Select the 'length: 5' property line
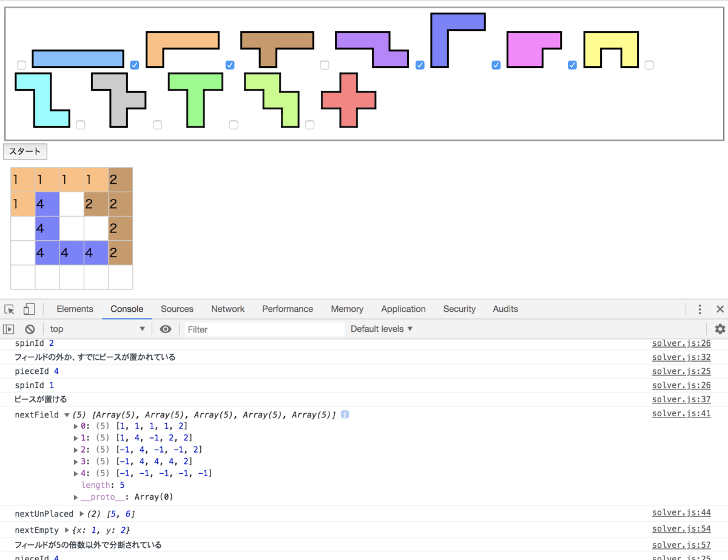This screenshot has width=728, height=560. pos(103,485)
